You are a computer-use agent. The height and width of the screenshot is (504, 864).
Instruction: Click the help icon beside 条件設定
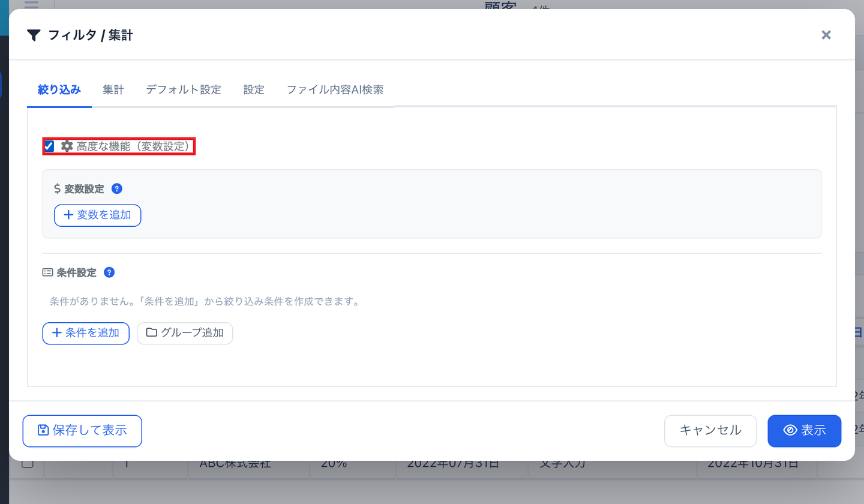(109, 272)
